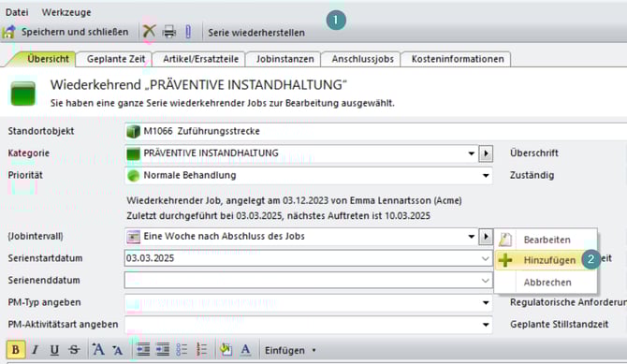This screenshot has height=364, width=627.
Task: Toggle strikethrough formatting
Action: 74,350
